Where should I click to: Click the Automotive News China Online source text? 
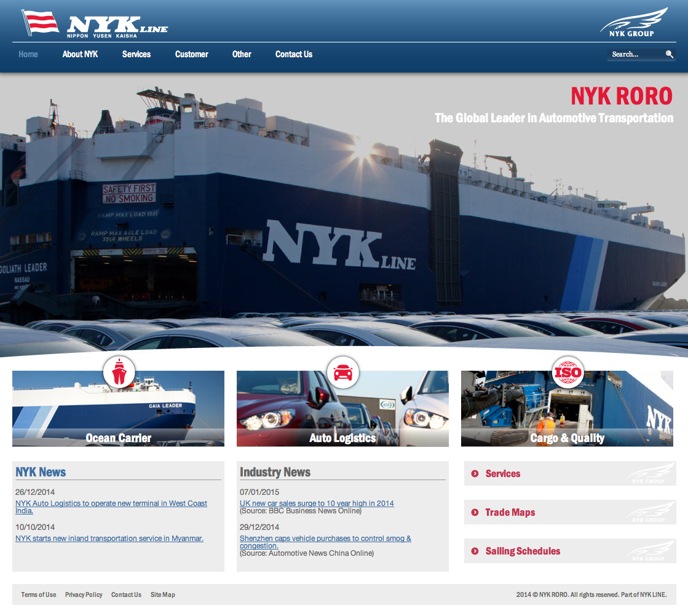(x=307, y=553)
